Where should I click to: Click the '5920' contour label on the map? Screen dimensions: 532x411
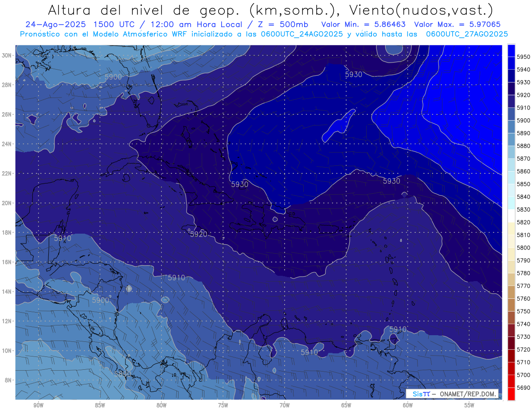[199, 234]
